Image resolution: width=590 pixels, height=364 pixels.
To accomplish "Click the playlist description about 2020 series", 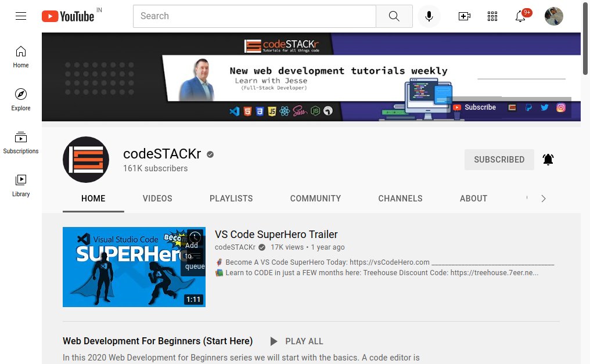I will click(241, 358).
